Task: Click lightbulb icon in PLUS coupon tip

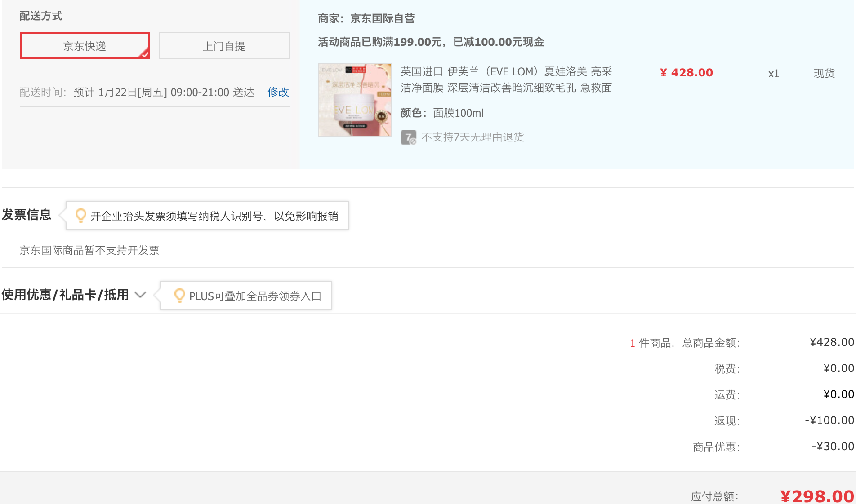Action: (x=179, y=296)
